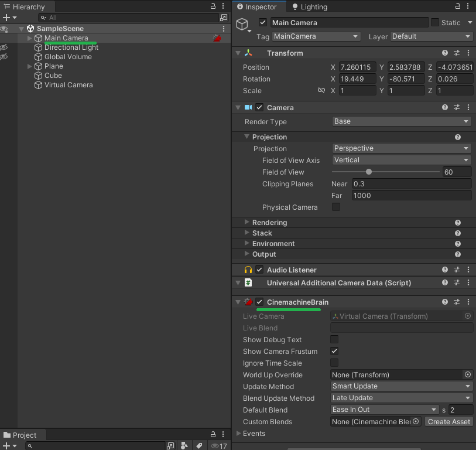Toggle constrained proportions link icon for Scale
Image resolution: width=476 pixels, height=450 pixels.
point(321,90)
